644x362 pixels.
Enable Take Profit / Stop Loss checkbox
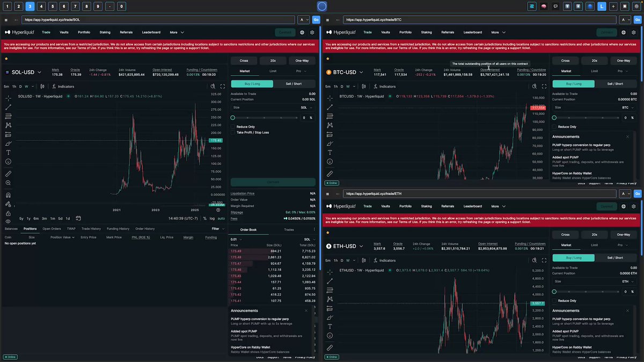(232, 132)
